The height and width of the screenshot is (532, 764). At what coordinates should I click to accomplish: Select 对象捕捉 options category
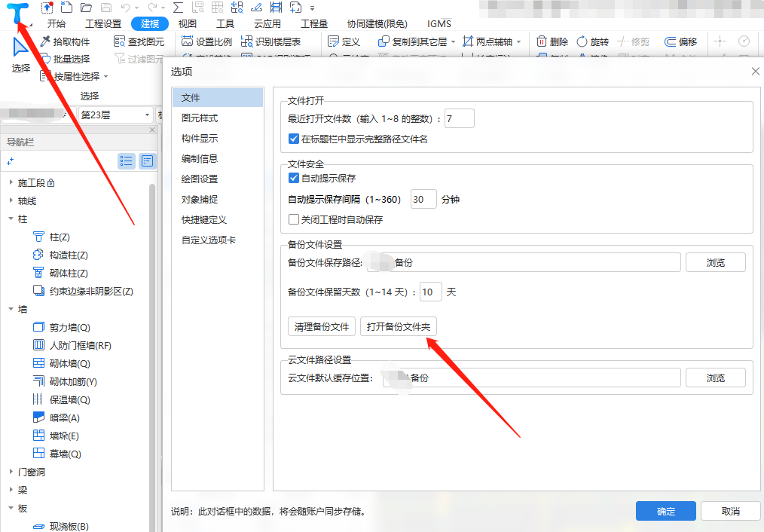[x=217, y=199]
